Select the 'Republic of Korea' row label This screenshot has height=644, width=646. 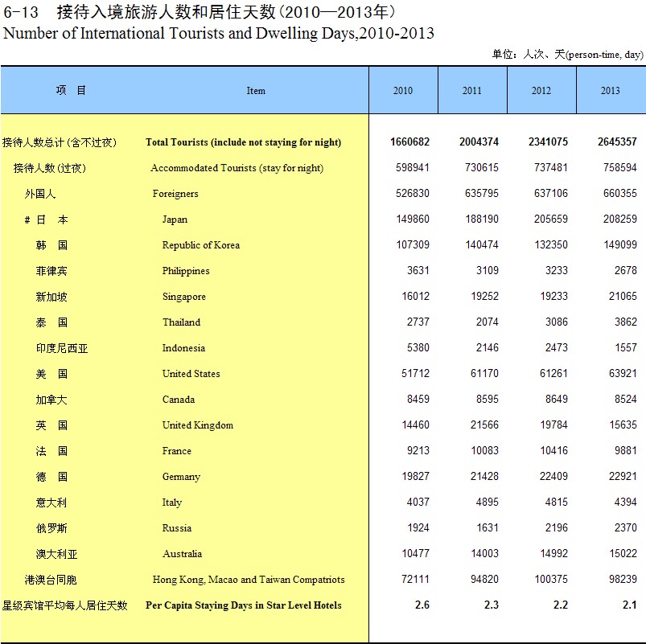pyautogui.click(x=200, y=245)
